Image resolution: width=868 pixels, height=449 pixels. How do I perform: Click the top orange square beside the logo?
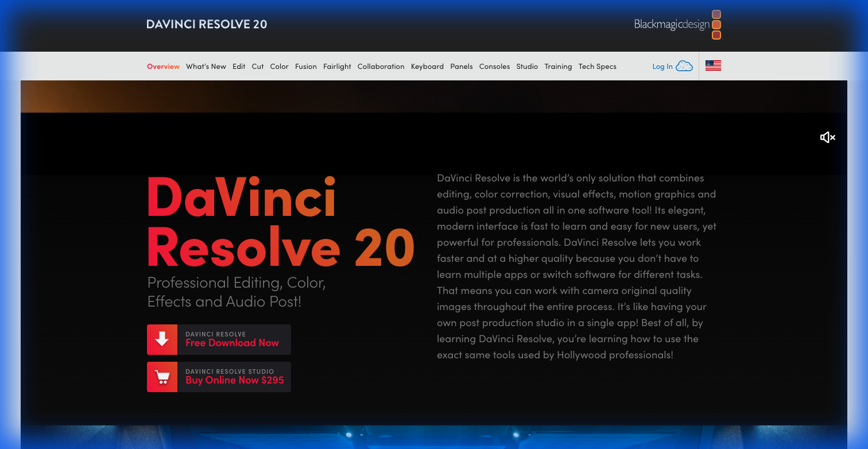click(716, 14)
